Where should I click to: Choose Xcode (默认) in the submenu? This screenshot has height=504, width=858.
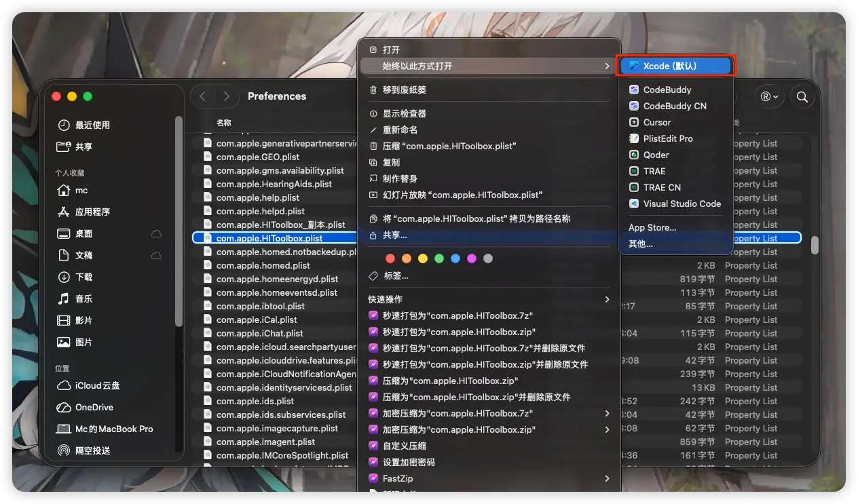675,66
